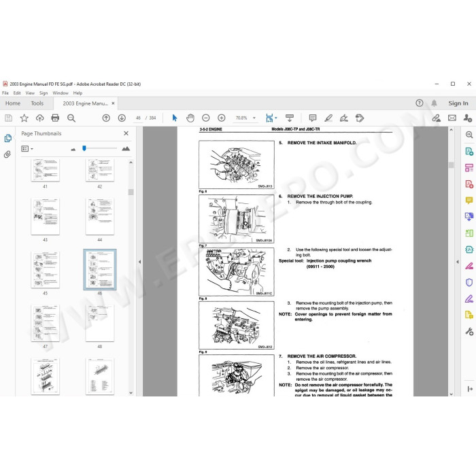
Task: Zoom in using the plus circle
Action: (222, 118)
